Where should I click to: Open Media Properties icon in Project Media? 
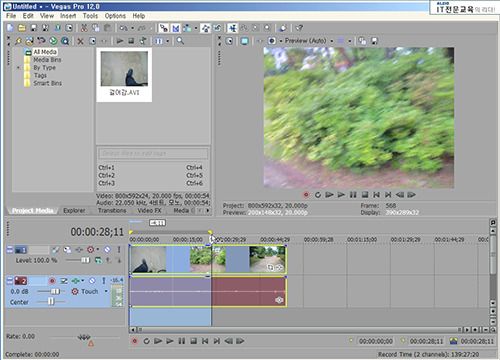click(92, 41)
